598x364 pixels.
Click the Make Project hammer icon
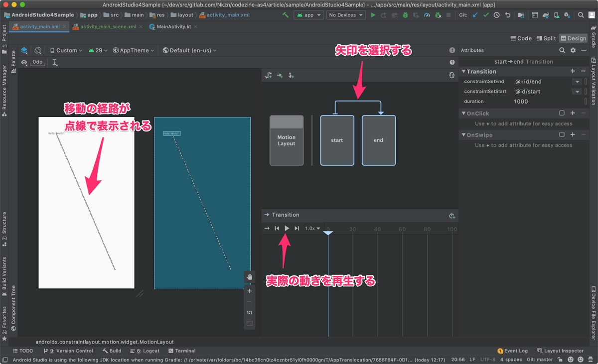[x=286, y=15]
